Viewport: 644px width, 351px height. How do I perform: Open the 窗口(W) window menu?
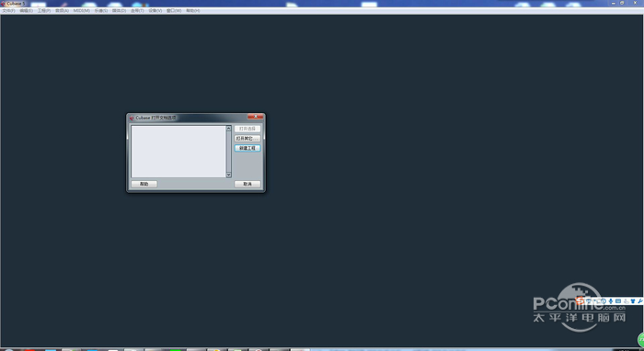click(174, 11)
